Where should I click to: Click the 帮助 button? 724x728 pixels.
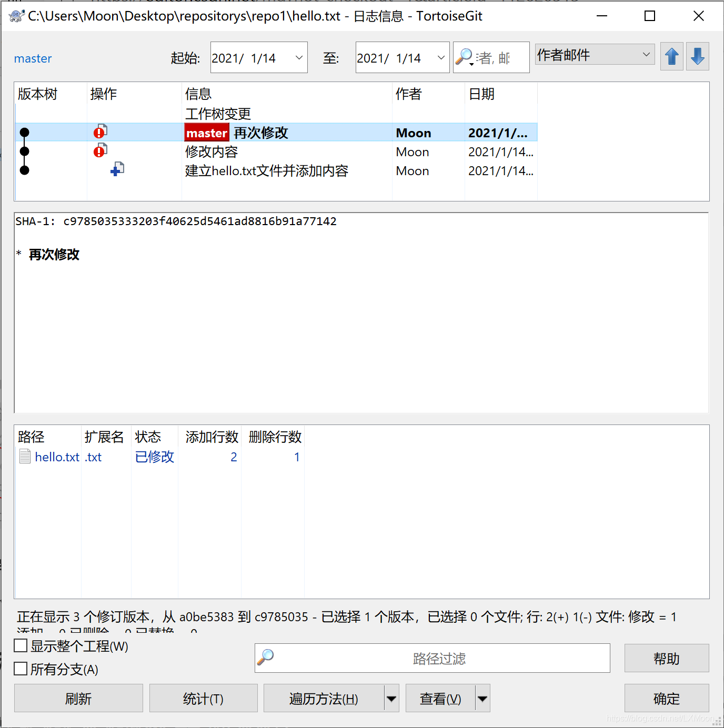point(667,658)
